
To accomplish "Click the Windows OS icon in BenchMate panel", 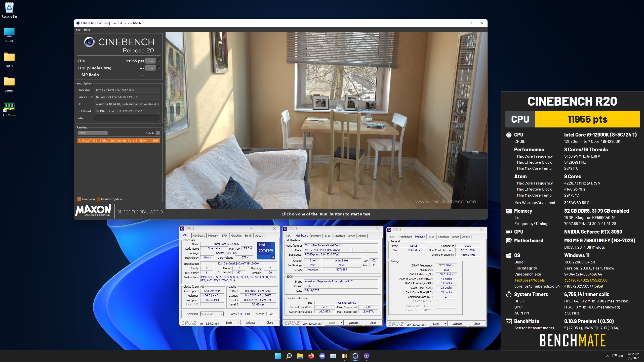I will 509,256.
